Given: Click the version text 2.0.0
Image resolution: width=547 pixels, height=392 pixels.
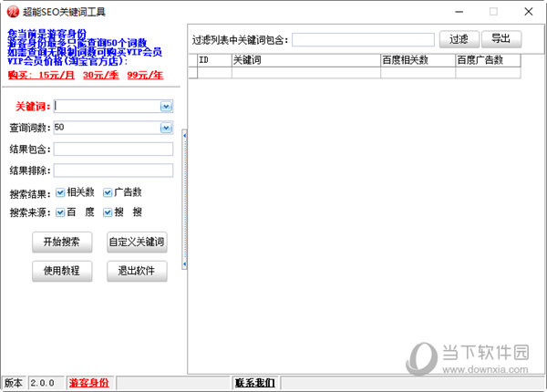Looking at the screenshot, I should [42, 383].
